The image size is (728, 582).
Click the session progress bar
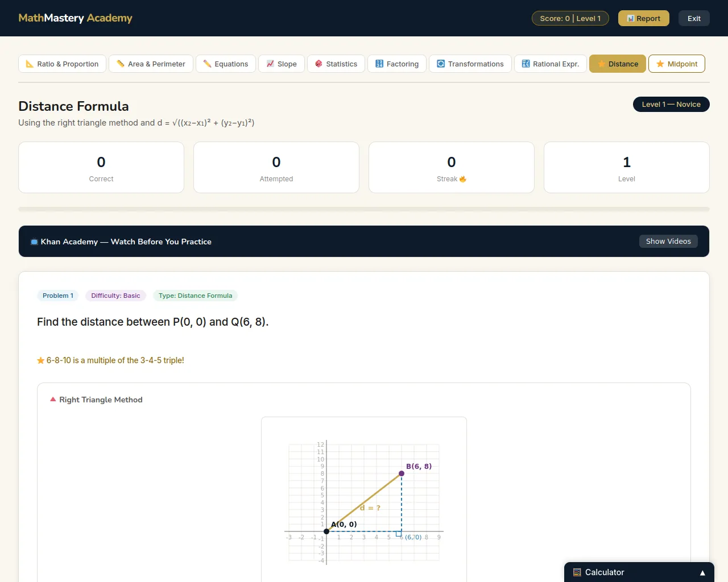point(364,209)
